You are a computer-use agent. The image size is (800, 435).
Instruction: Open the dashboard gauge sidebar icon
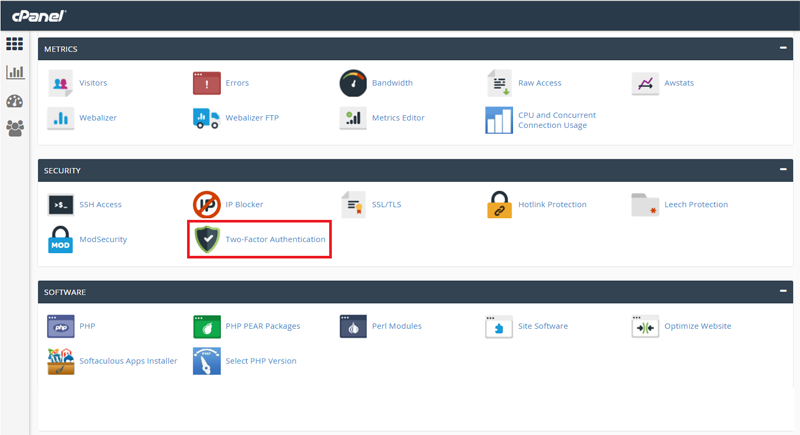(15, 101)
